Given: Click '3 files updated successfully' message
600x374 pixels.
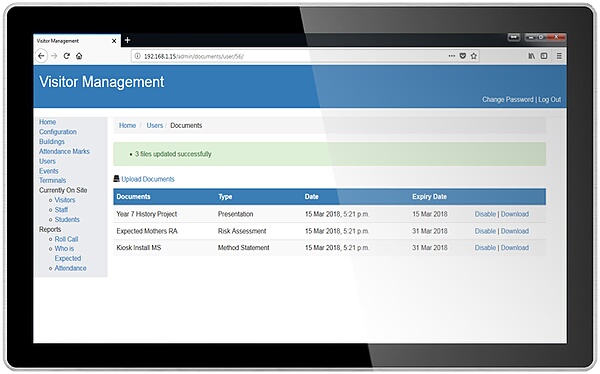Looking at the screenshot, I should coord(173,154).
